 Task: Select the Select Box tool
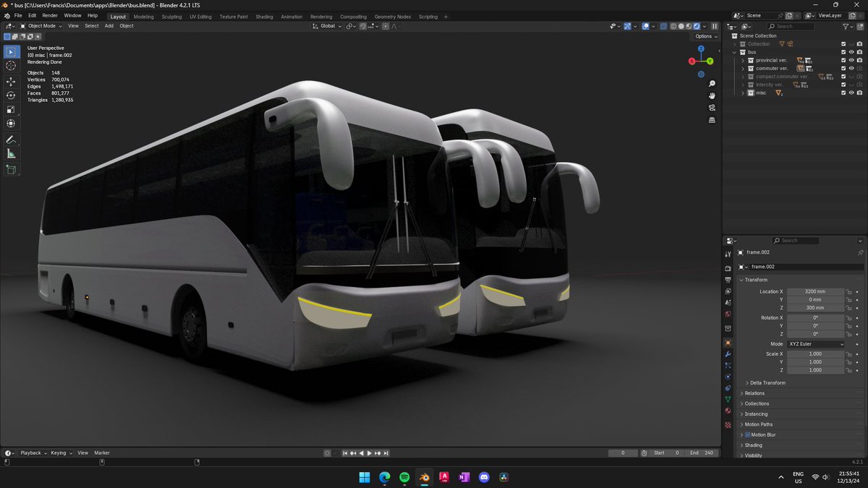click(x=12, y=51)
